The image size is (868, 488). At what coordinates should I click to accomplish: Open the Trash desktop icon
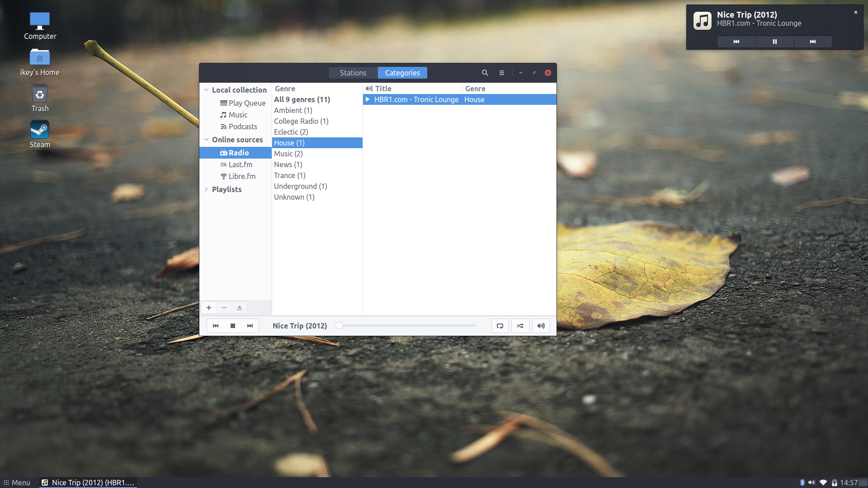coord(40,99)
